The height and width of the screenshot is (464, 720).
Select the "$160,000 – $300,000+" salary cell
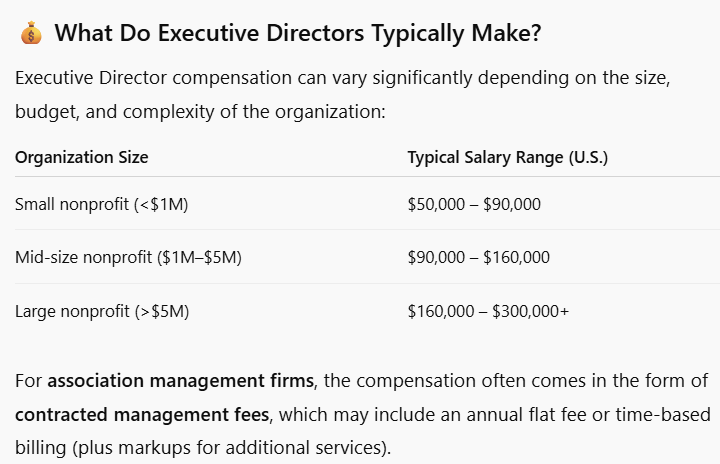tap(488, 311)
